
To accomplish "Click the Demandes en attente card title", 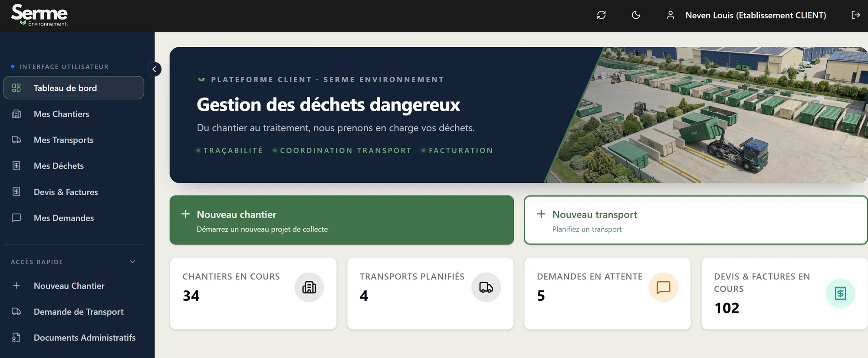I will pyautogui.click(x=589, y=277).
